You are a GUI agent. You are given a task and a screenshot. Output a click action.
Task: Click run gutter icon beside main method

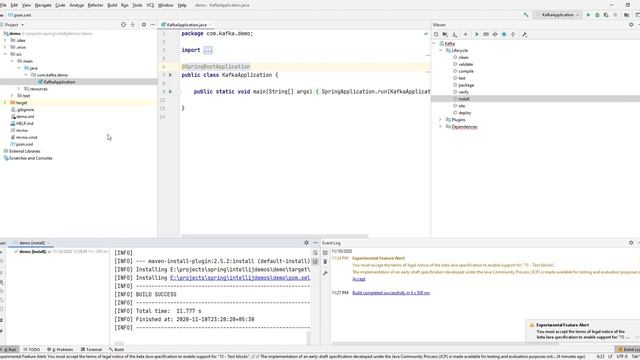coord(171,92)
